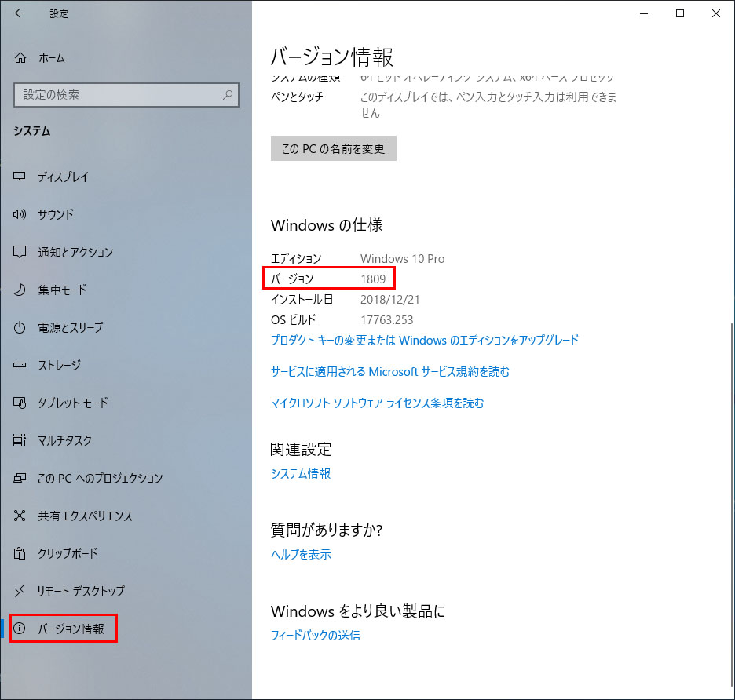735x700 pixels.
Task: Open ストレージ label
Action: 59,365
